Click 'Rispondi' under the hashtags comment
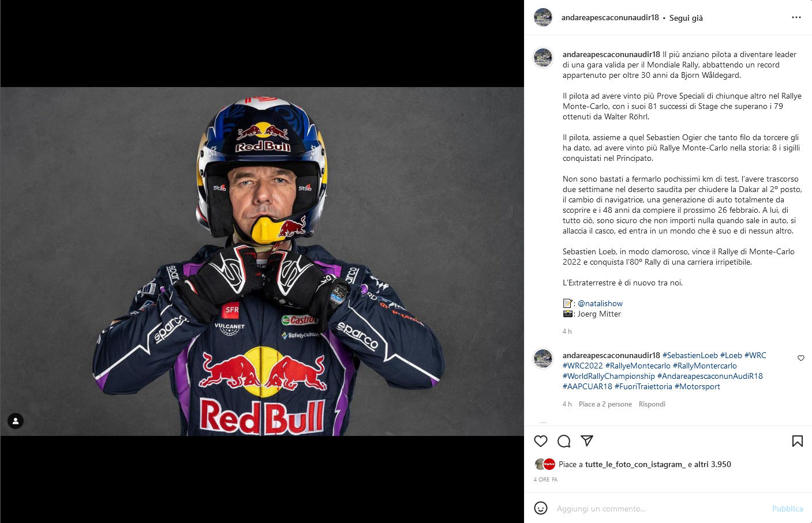 (652, 404)
